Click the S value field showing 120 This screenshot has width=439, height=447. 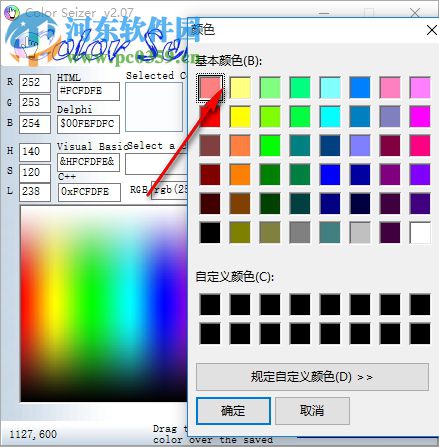[x=35, y=173]
